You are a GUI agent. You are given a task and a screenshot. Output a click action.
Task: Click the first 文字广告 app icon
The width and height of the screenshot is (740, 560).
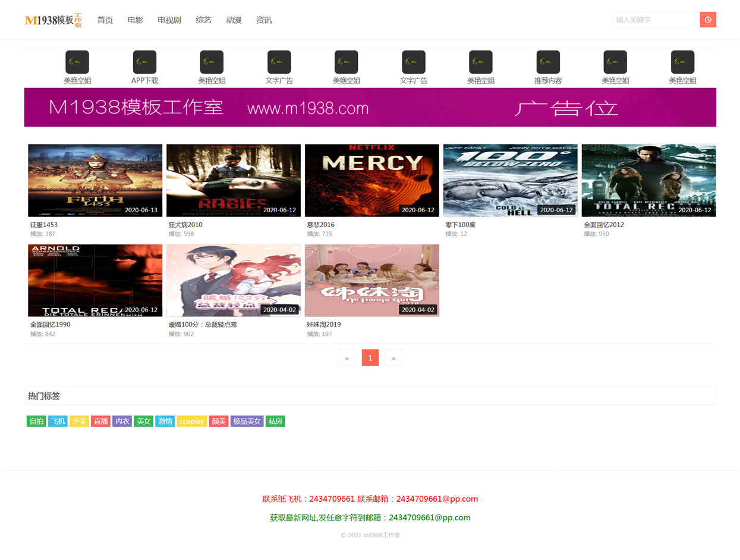[x=279, y=62]
